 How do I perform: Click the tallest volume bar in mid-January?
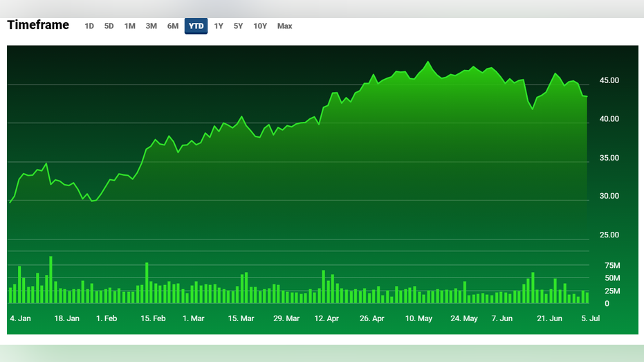[50, 280]
